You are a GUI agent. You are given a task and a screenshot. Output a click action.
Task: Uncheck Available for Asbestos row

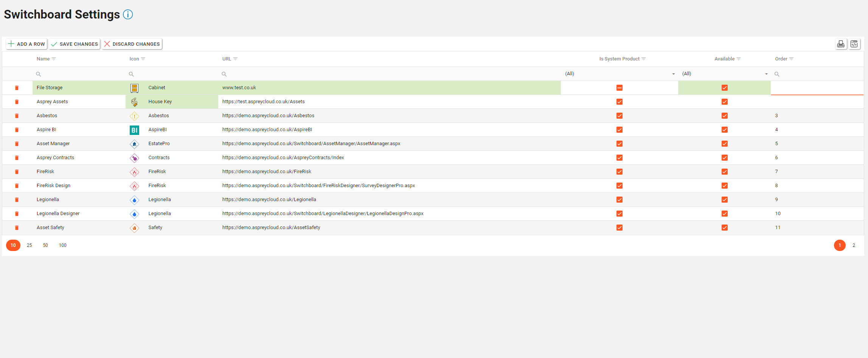pos(724,116)
